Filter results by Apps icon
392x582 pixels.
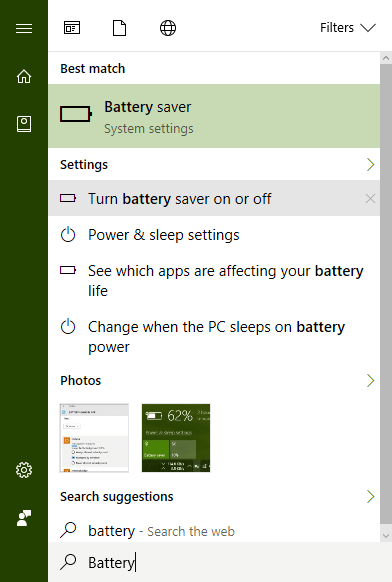pyautogui.click(x=72, y=28)
